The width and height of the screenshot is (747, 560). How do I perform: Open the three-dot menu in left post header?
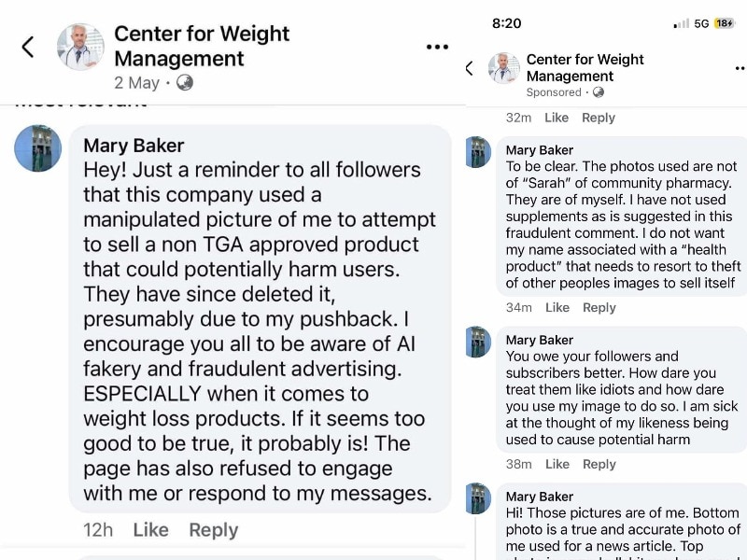[437, 47]
